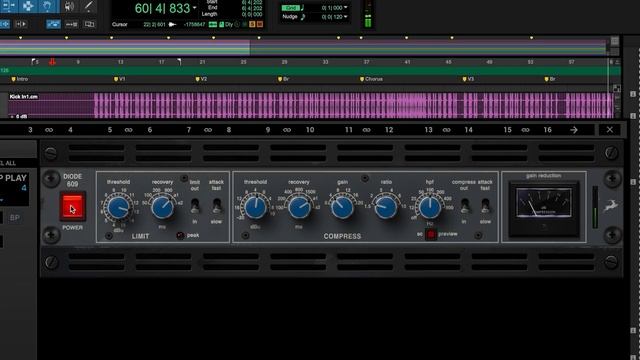The image size is (640, 360).
Task: Click the link icon between slots 5 and 6
Action: 129,130
